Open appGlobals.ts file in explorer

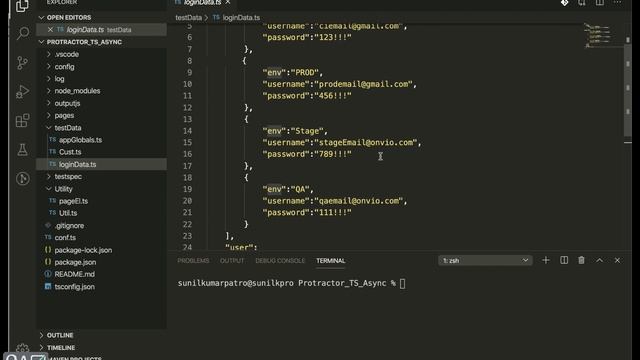tap(80, 140)
